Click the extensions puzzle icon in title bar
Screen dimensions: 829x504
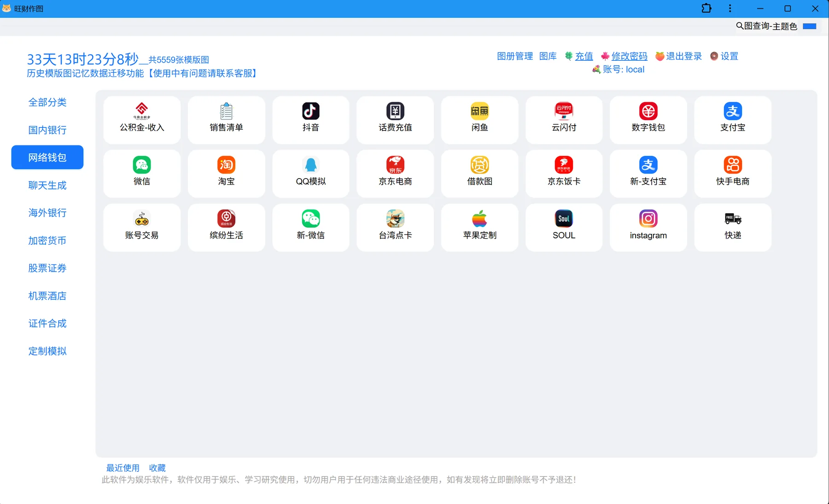(x=706, y=8)
